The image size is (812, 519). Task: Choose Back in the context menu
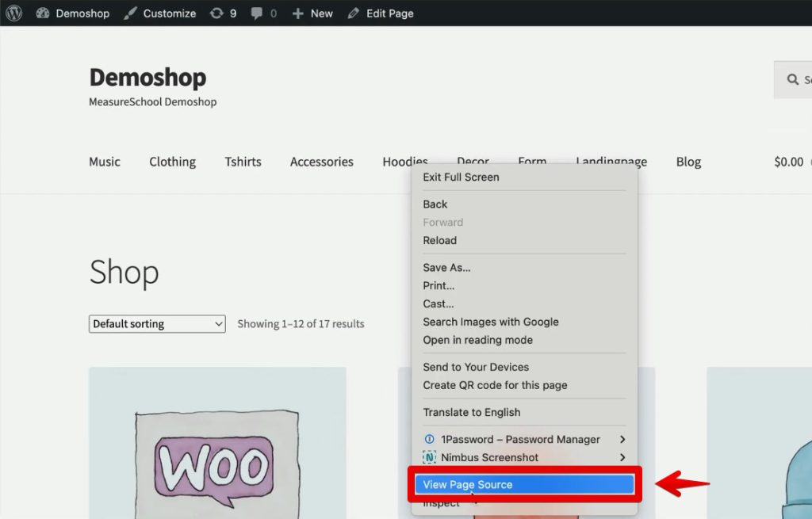coord(524,204)
